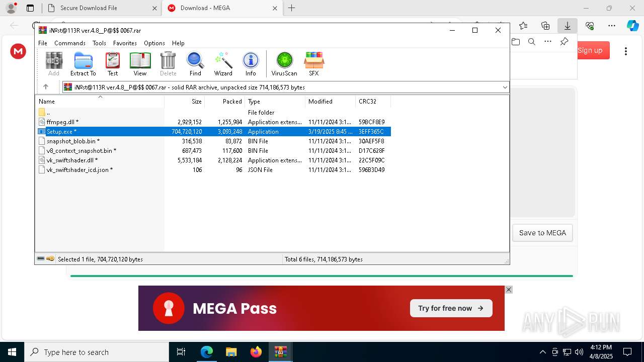Image resolution: width=644 pixels, height=362 pixels.
Task: Select the parent folder '..' row
Action: [x=213, y=113]
